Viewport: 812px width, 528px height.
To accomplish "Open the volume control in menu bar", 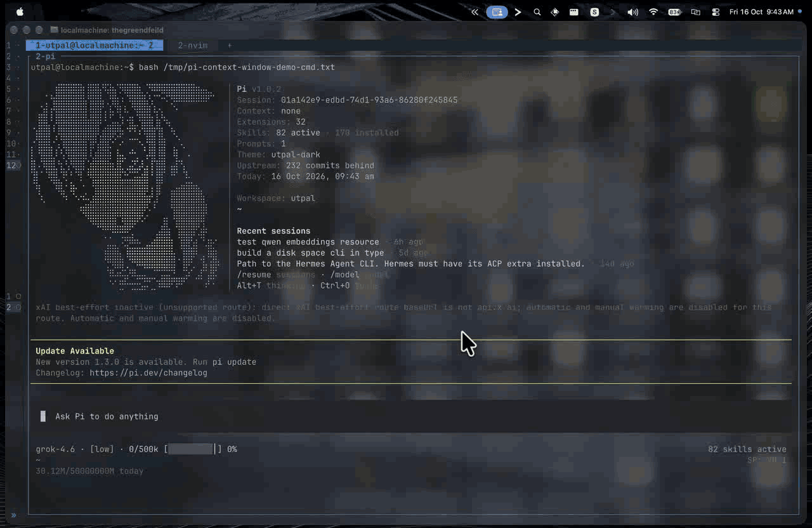I will (x=632, y=12).
